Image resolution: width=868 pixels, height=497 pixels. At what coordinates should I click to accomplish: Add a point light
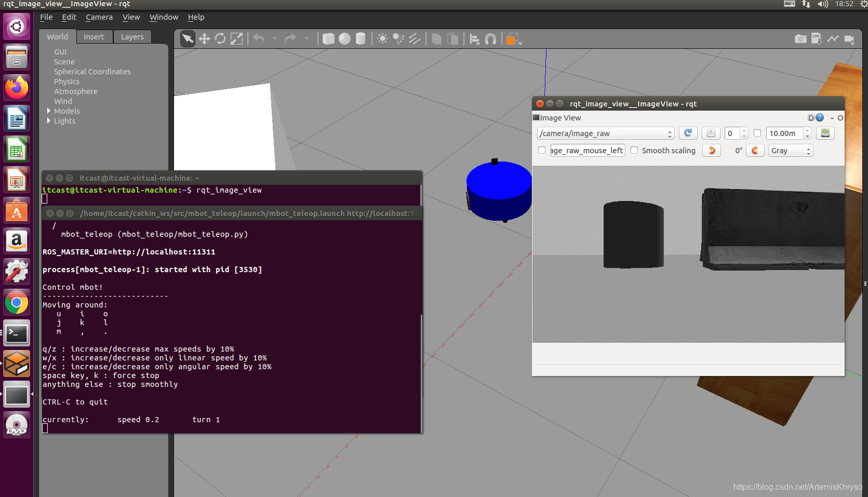382,39
